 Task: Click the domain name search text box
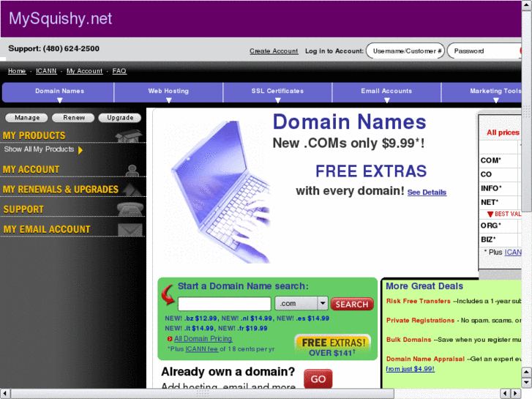click(224, 304)
